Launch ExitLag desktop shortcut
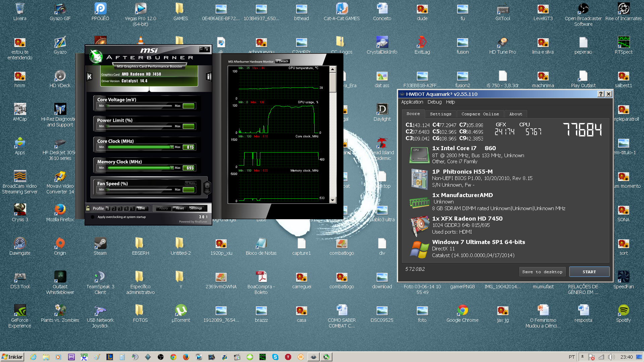 click(x=422, y=45)
